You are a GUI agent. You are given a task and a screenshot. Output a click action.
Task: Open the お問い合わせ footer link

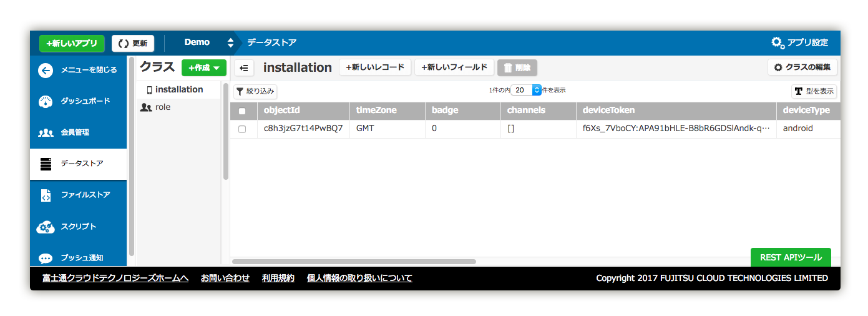point(225,278)
